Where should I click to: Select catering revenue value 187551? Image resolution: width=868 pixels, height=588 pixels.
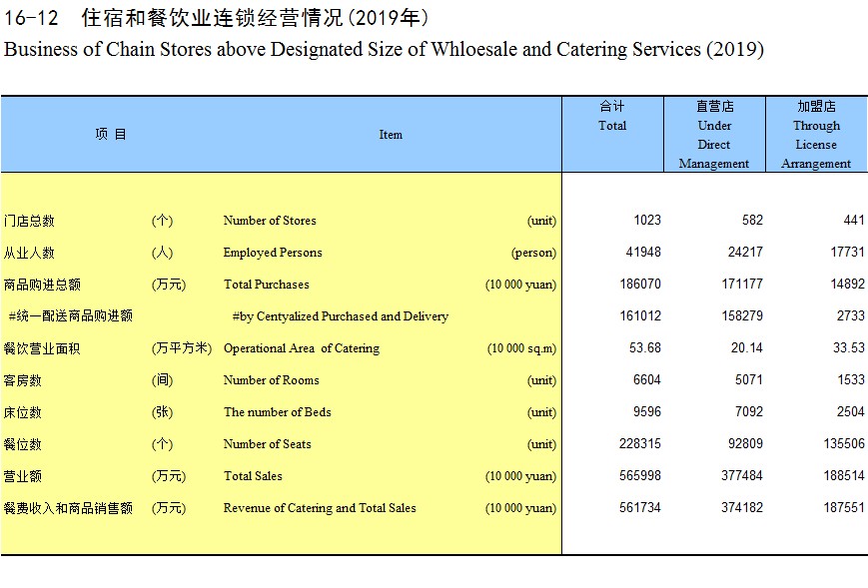coord(844,508)
